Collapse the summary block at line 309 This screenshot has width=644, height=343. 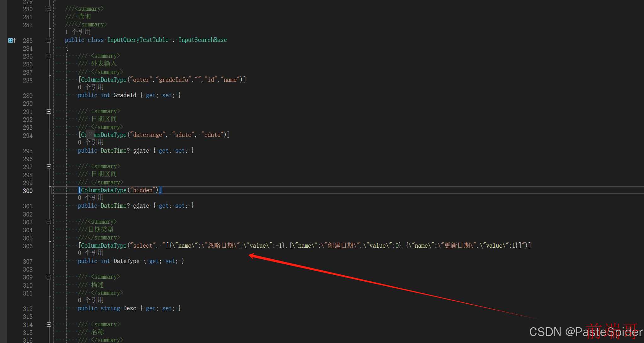(x=49, y=277)
